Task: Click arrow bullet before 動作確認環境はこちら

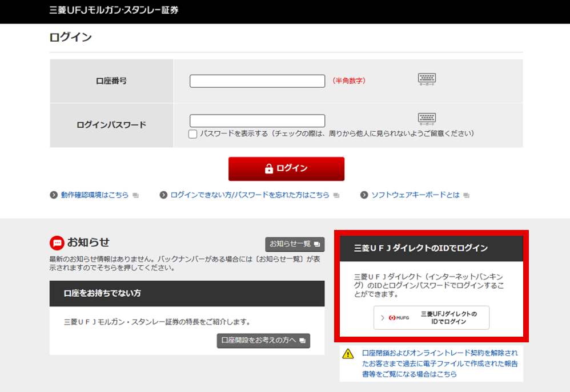Action: click(x=54, y=195)
